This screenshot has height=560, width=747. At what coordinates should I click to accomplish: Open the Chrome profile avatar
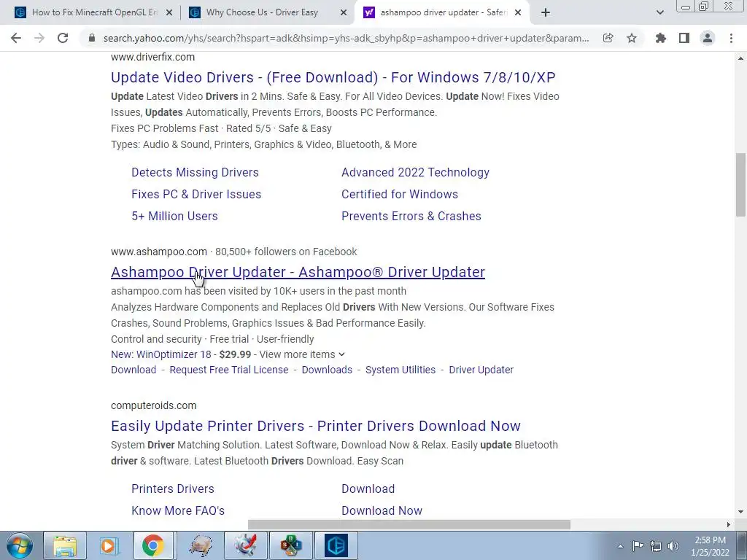point(708,38)
